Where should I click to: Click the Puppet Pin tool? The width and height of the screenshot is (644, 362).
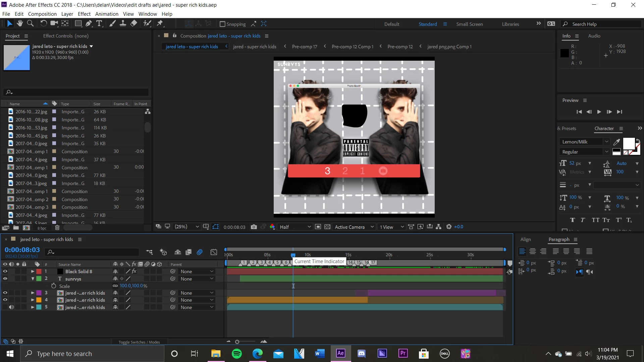160,23
